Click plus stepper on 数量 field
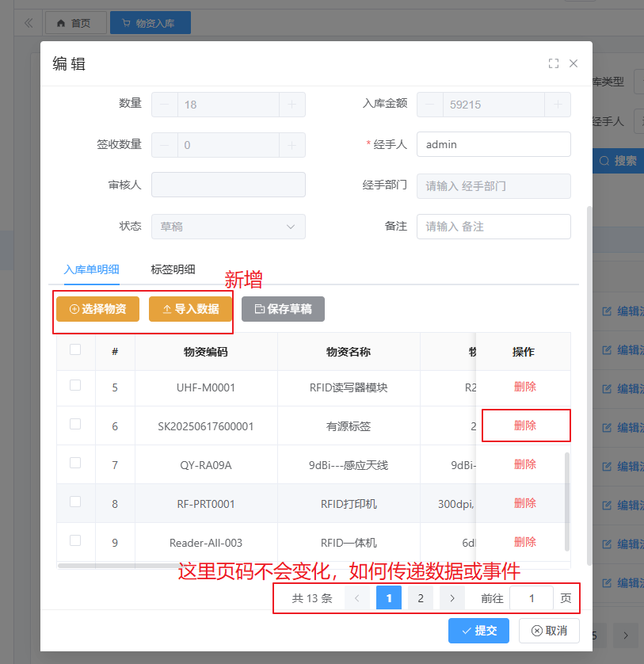Image resolution: width=644 pixels, height=664 pixels. [x=292, y=105]
